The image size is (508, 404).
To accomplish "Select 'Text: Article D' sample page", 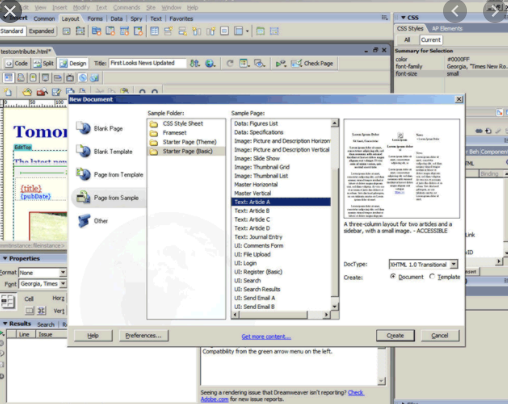I will [x=252, y=228].
